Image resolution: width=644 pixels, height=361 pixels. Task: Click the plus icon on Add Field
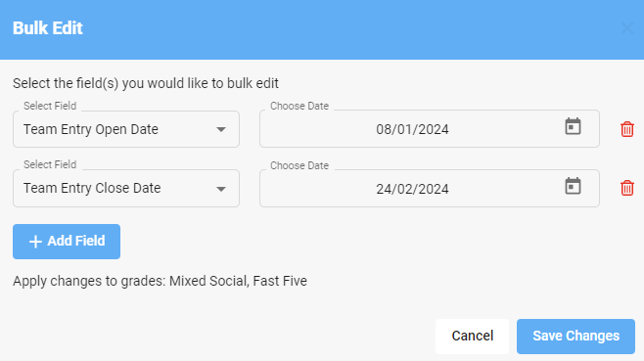36,242
